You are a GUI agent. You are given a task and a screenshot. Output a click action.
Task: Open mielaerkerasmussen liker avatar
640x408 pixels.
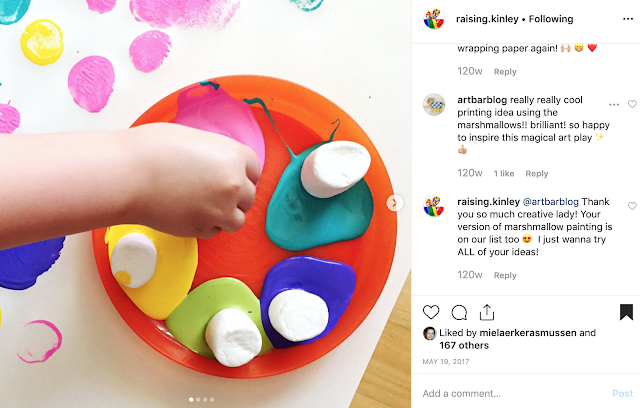click(429, 333)
